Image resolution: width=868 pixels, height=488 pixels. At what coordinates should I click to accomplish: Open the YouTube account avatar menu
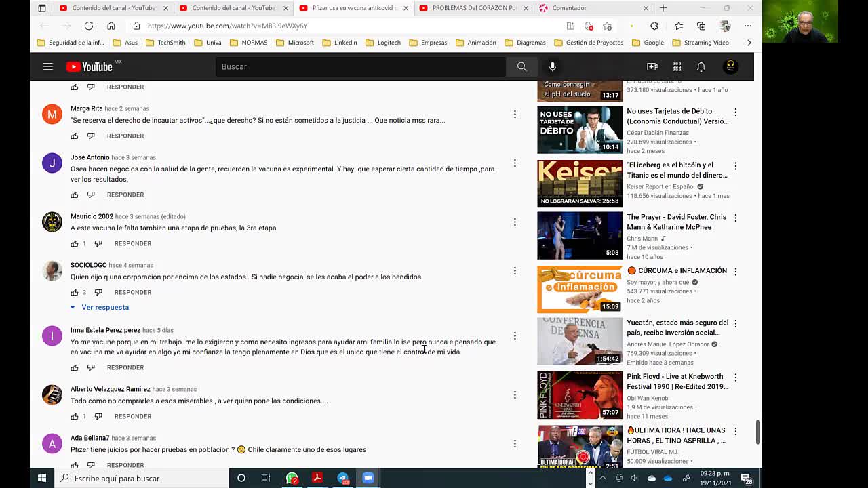[731, 66]
